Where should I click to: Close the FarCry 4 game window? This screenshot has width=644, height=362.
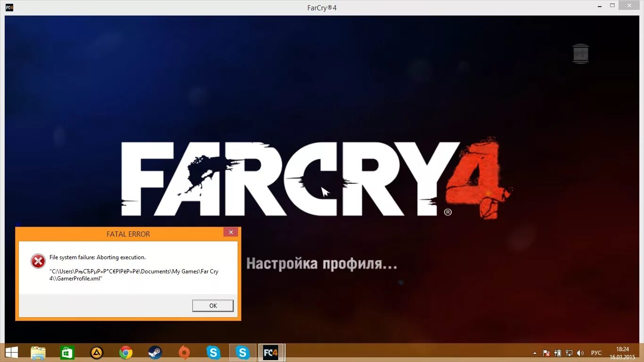(629, 6)
